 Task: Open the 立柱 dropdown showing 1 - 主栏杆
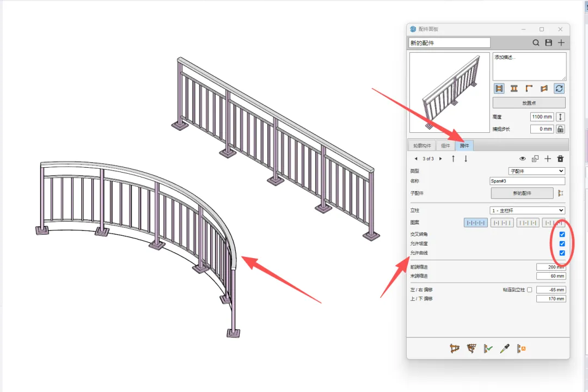coord(527,211)
